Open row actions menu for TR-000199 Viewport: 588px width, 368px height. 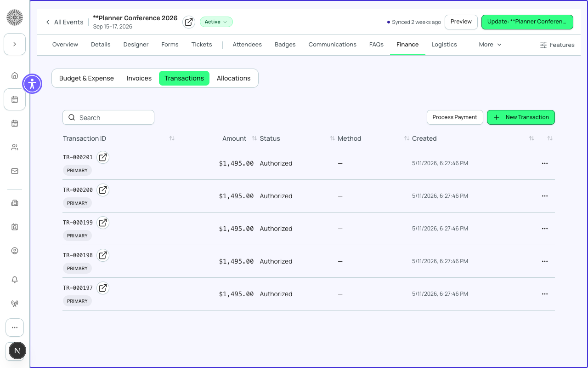click(545, 229)
